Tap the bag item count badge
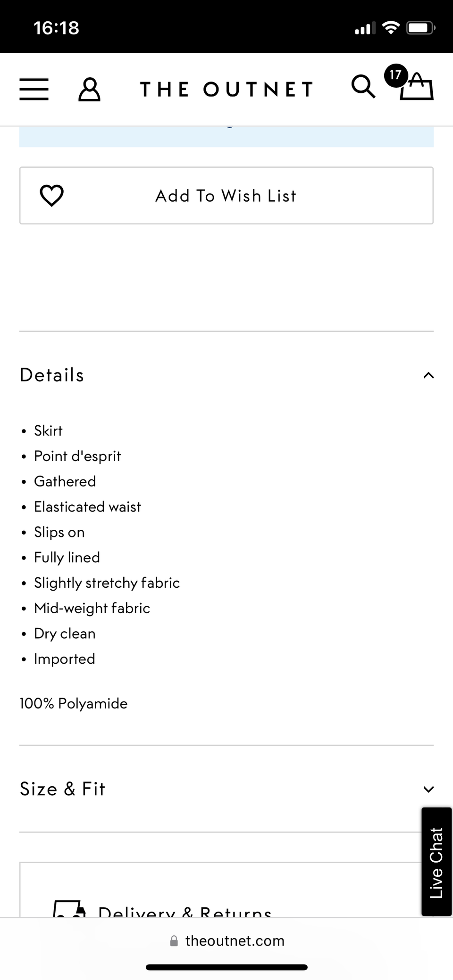Screen dimensions: 453x980 395,75
